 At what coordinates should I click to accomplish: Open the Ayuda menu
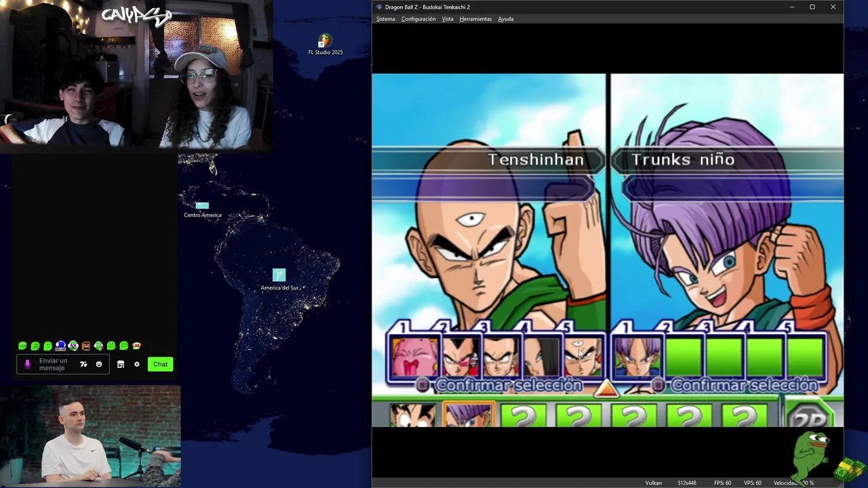(x=506, y=19)
